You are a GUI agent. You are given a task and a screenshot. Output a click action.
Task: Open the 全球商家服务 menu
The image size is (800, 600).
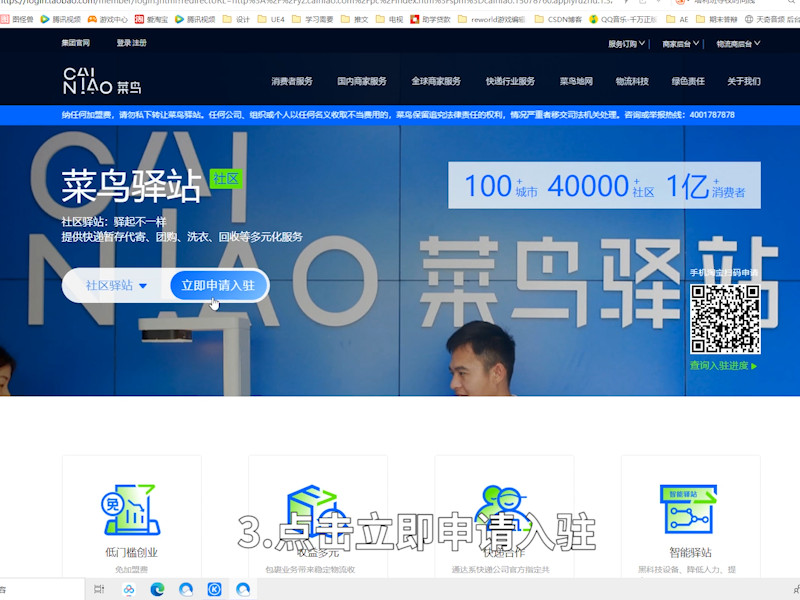coord(436,81)
